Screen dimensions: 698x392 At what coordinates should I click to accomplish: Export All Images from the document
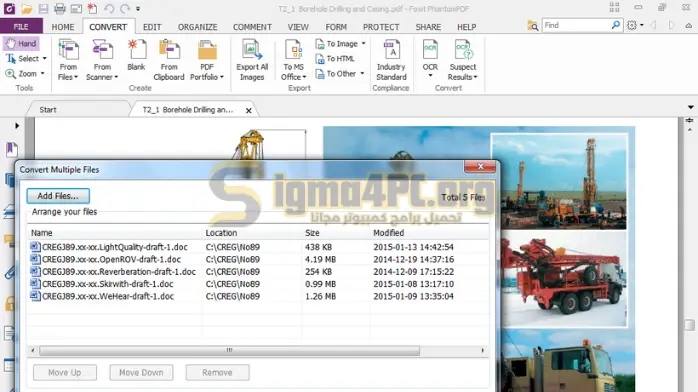coord(252,60)
